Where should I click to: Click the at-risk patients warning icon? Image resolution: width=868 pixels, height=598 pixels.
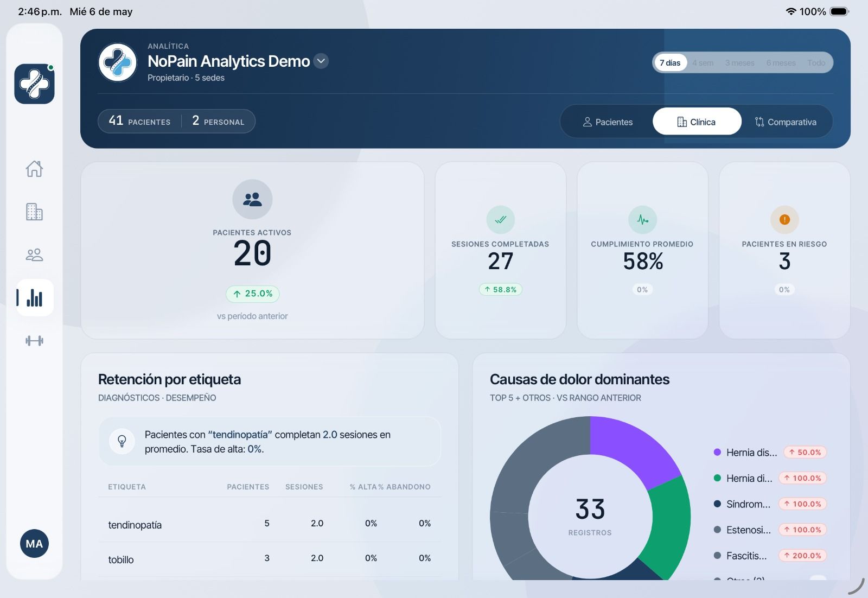tap(784, 220)
